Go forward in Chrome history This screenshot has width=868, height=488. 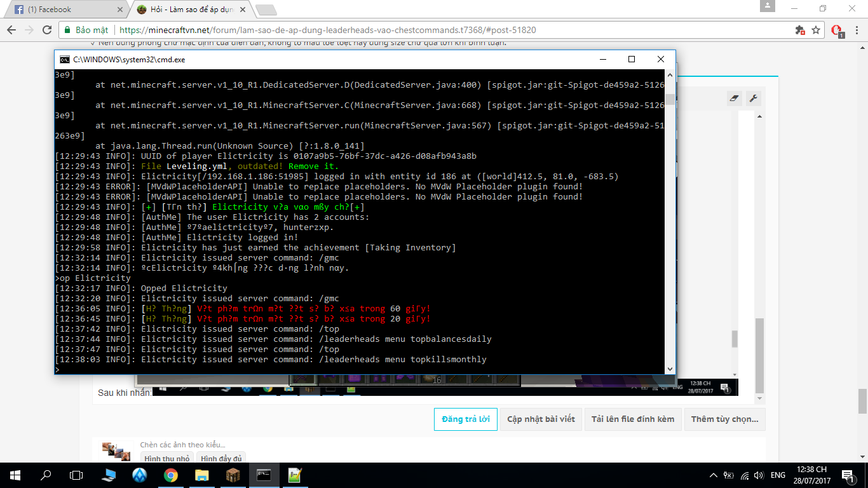tap(29, 30)
